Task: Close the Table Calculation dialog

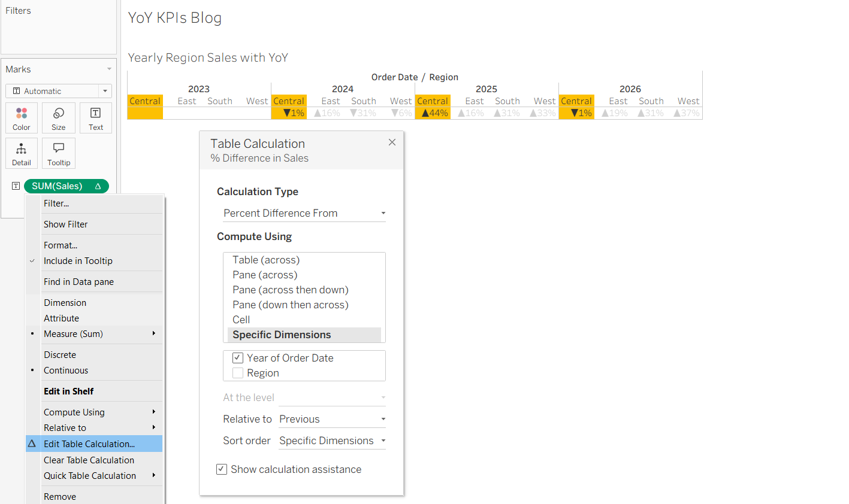Action: 392,142
